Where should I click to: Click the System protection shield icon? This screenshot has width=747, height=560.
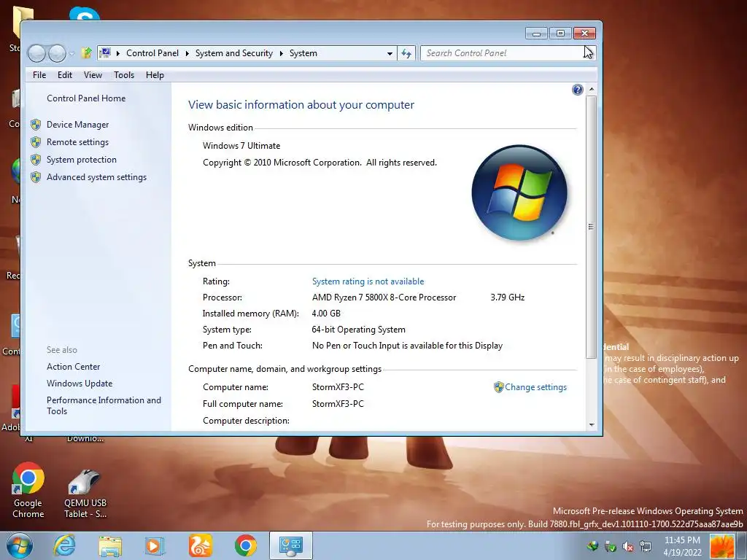36,160
